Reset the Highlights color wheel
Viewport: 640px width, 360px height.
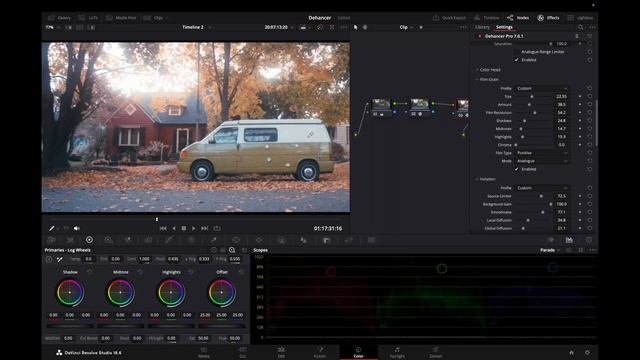click(191, 272)
